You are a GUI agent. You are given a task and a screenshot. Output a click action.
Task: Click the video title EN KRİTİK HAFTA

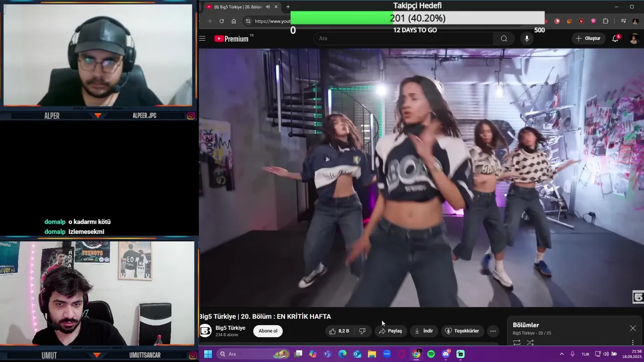304,316
